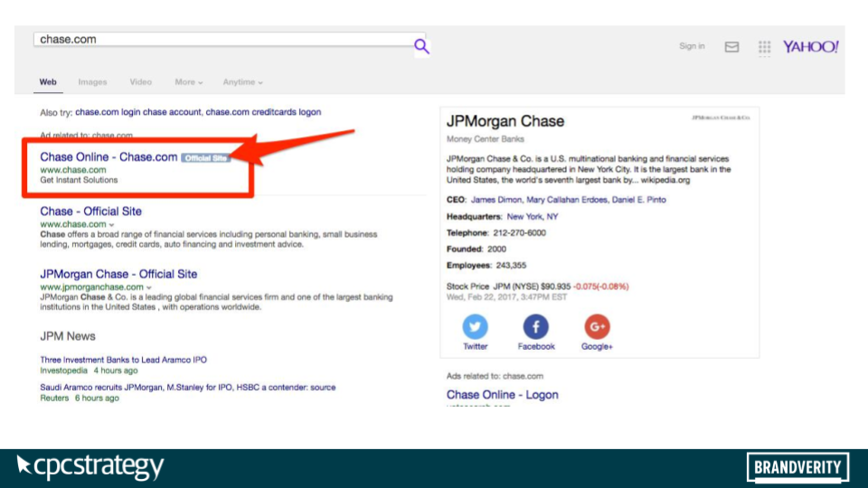The width and height of the screenshot is (868, 488).
Task: Expand the More dropdown
Action: point(189,82)
